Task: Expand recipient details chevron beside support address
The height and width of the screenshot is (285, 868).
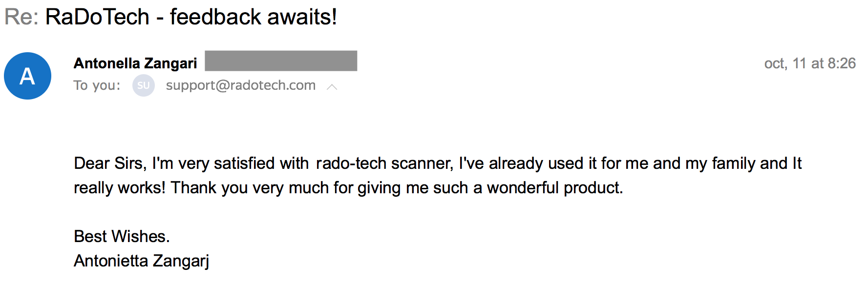Action: pyautogui.click(x=332, y=87)
